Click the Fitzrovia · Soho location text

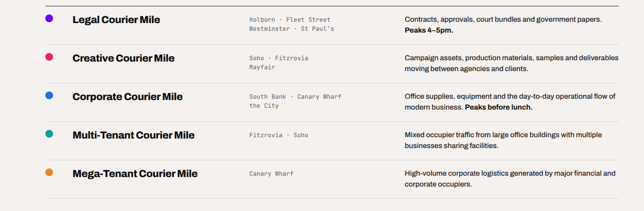[279, 135]
